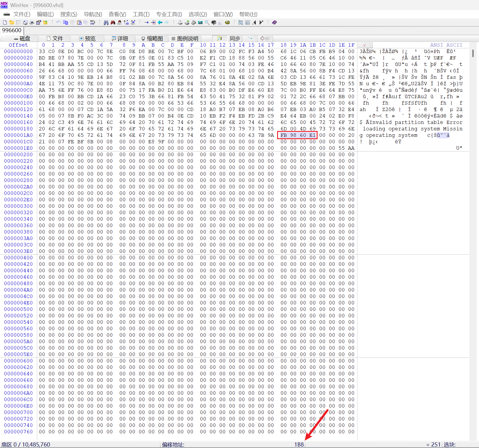The width and height of the screenshot is (479, 448).
Task: Select hex byte FB in highlighted red box
Action: 283,135
